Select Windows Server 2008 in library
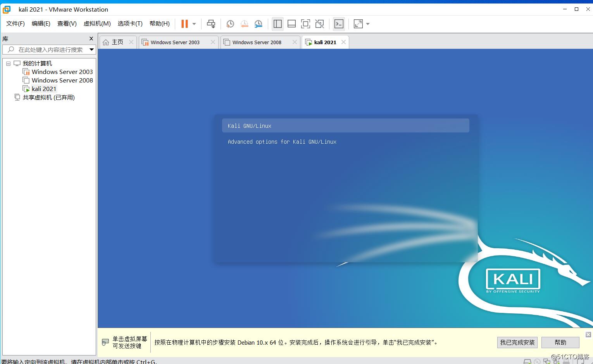Screen dimensions: 593x364 click(x=62, y=80)
